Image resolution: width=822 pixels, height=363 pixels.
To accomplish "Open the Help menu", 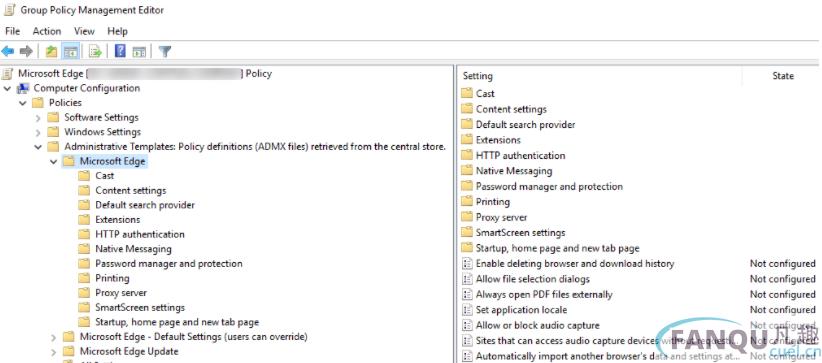I will coord(117,31).
